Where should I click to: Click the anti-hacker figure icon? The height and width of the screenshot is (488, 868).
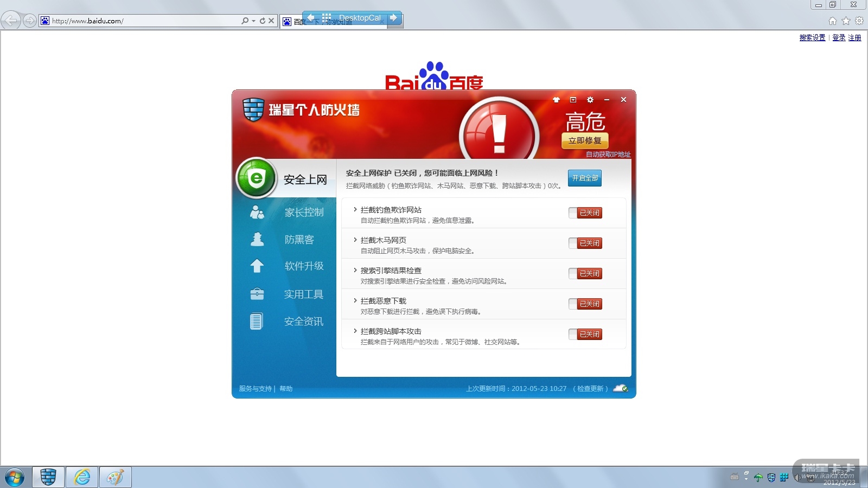(257, 239)
